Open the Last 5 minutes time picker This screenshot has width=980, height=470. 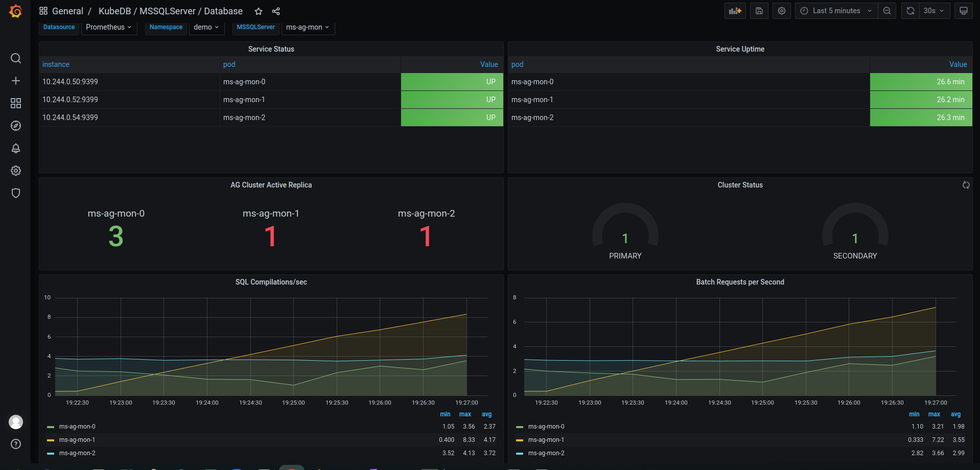pos(836,11)
